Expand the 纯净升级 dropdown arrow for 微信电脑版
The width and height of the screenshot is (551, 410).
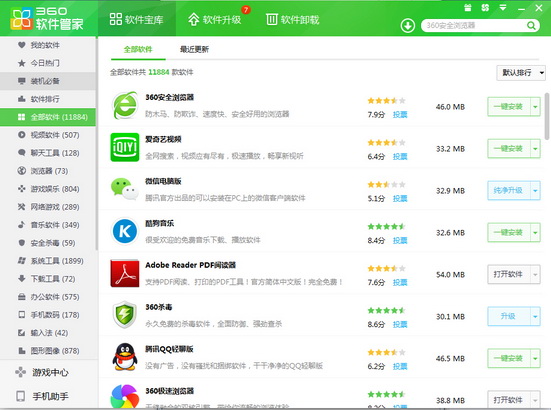click(535, 190)
